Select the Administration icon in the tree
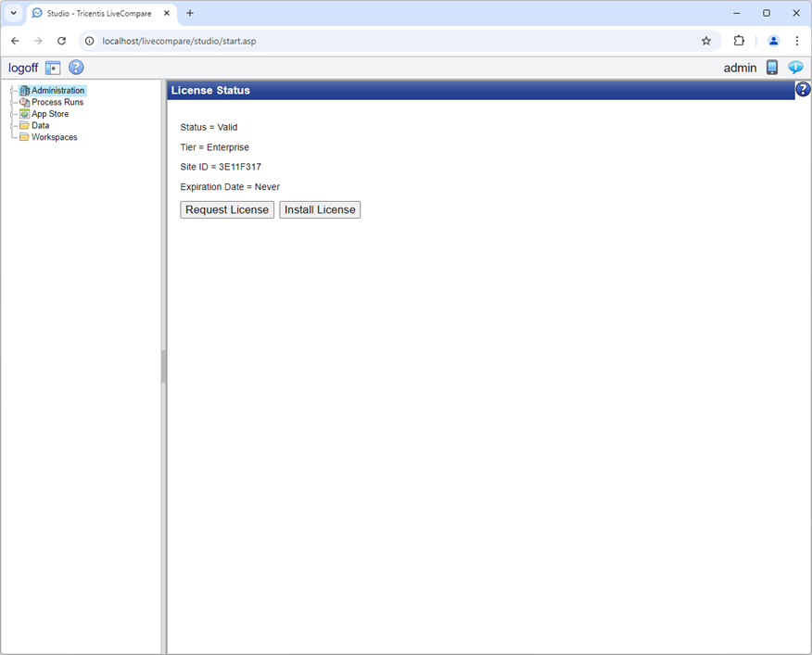 click(24, 90)
